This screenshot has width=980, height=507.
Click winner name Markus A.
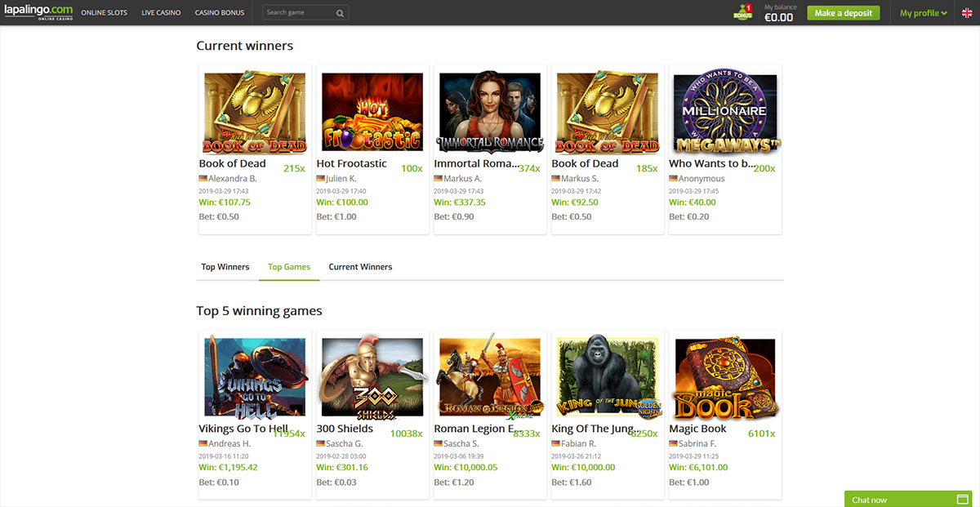pos(462,179)
